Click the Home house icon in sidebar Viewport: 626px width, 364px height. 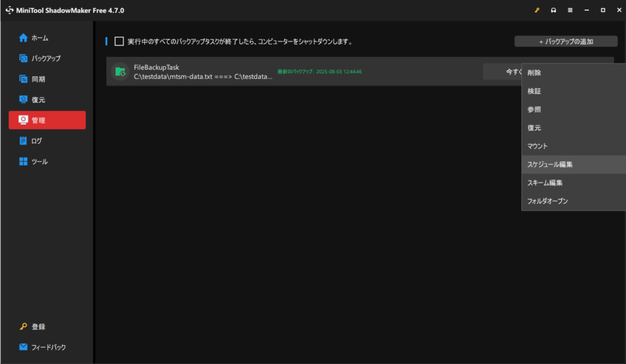pos(23,38)
